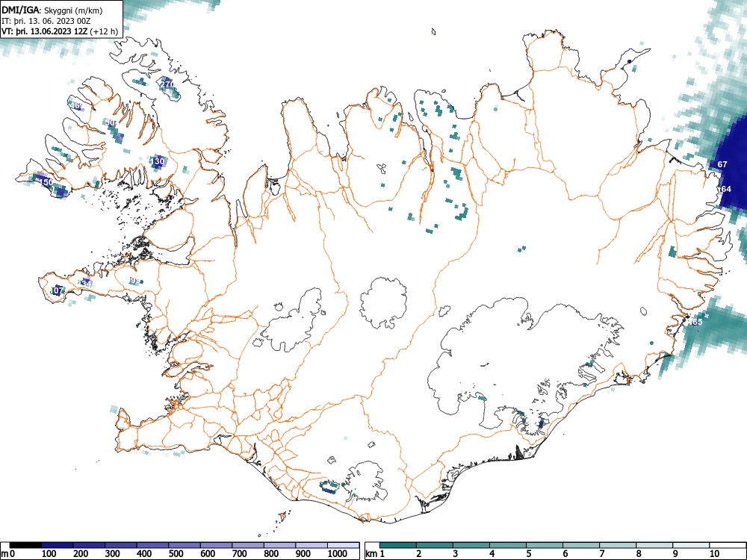The height and width of the screenshot is (560, 747).
Task: Click the '800' tick on meter legend
Action: pyautogui.click(x=271, y=554)
